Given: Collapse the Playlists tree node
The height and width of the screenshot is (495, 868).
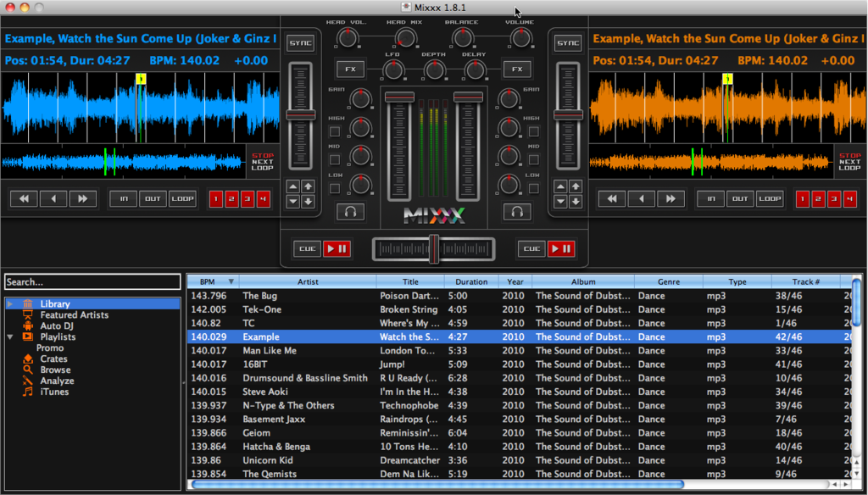Looking at the screenshot, I should 10,336.
